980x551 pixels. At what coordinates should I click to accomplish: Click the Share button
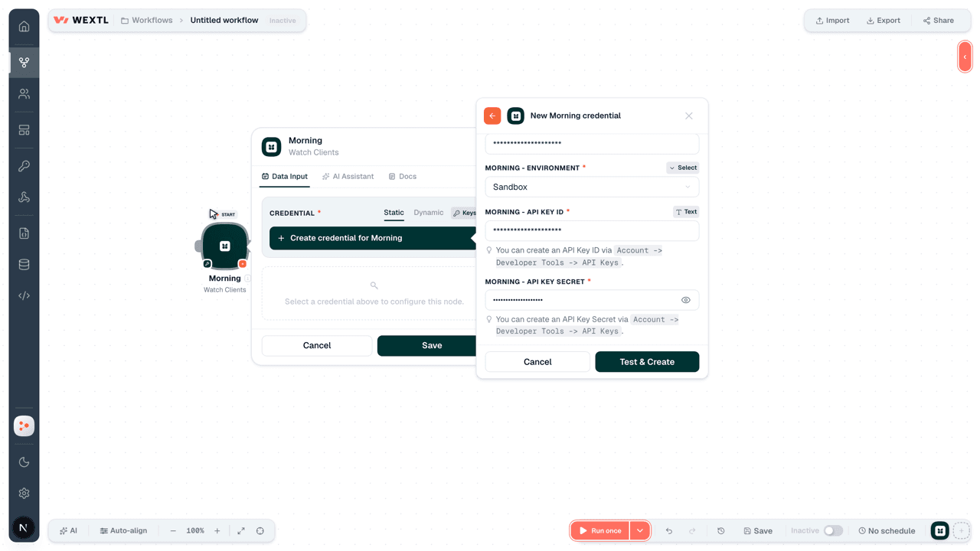pyautogui.click(x=939, y=21)
